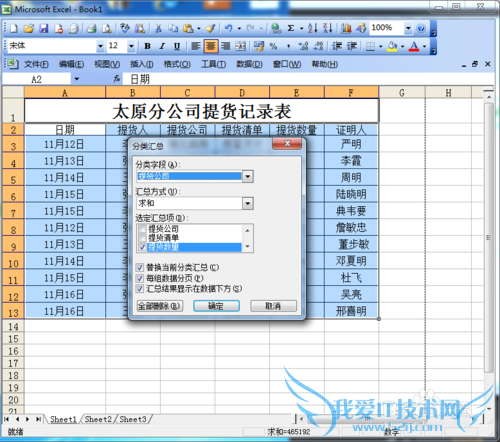The width and height of the screenshot is (500, 442).
Task: Click the insert function fx button
Action: (x=117, y=79)
